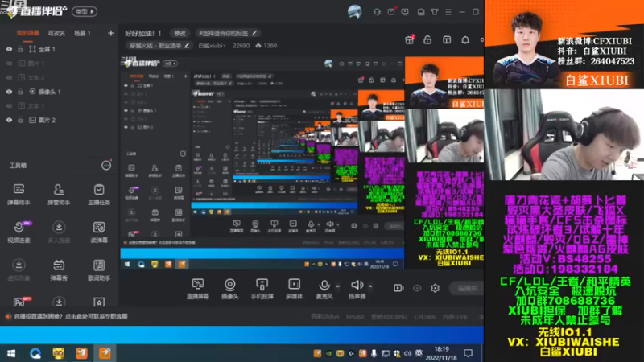The width and height of the screenshot is (644, 362).
Task: Open the 读弹幕 tool in the main toolbox
Action: pos(99,232)
